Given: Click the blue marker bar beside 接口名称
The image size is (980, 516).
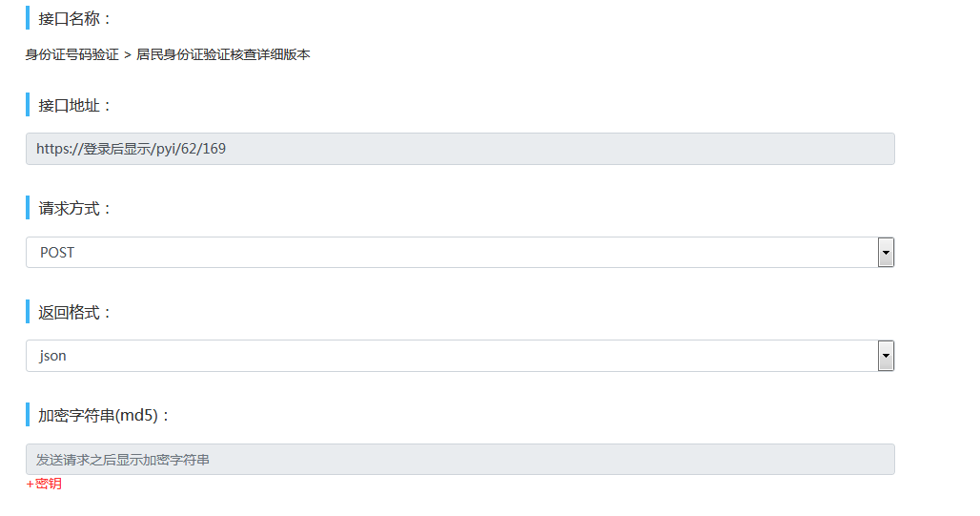Looking at the screenshot, I should coord(28,18).
